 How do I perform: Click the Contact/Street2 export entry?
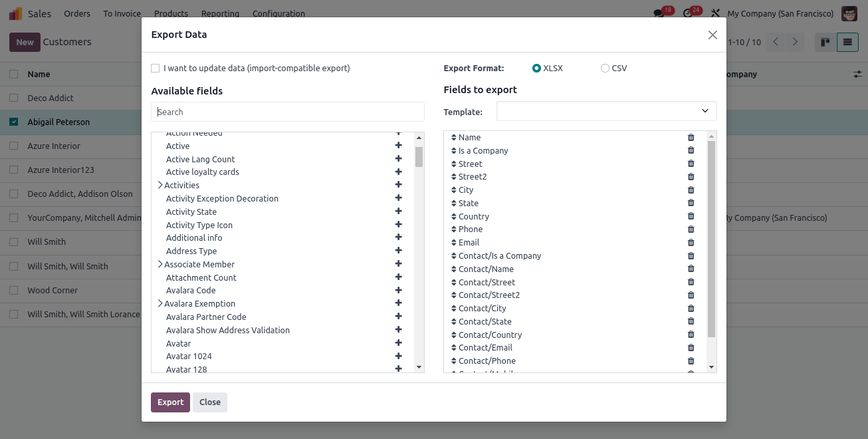tap(489, 295)
